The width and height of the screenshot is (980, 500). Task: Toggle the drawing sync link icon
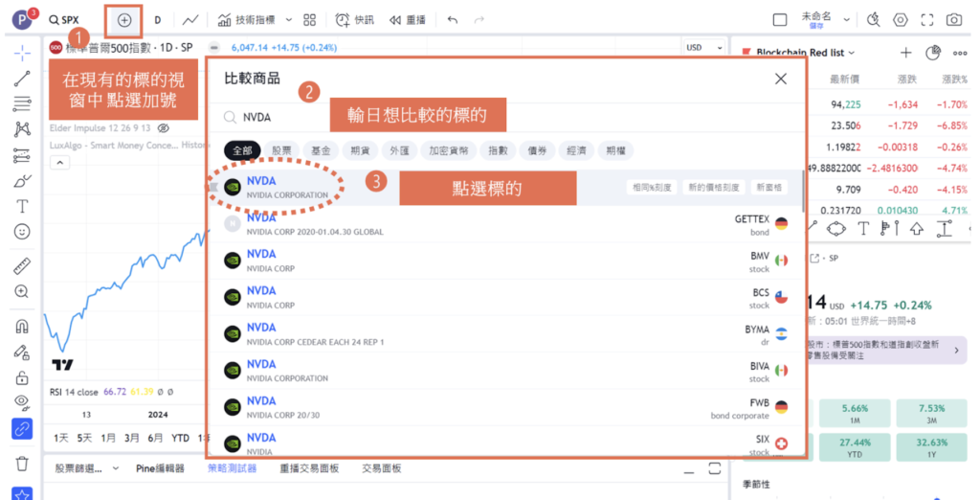22,429
